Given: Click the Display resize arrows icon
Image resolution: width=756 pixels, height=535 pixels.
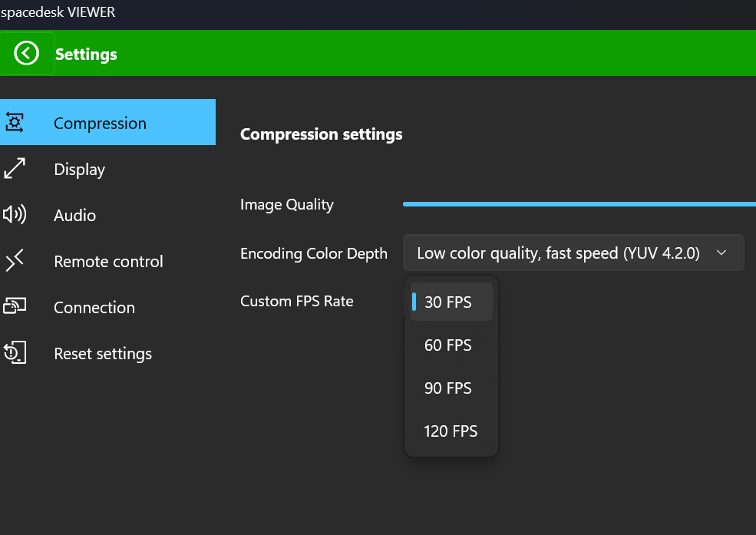Looking at the screenshot, I should pos(15,169).
